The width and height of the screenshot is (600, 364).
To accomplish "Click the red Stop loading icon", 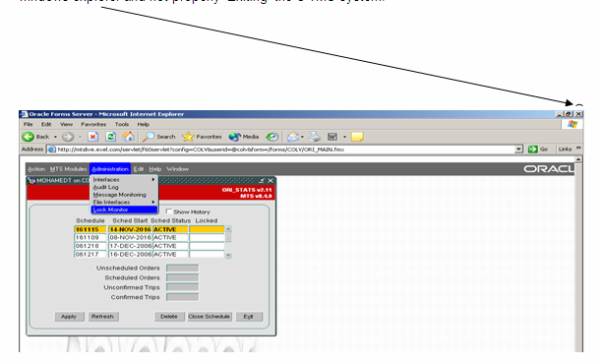I will point(93,137).
